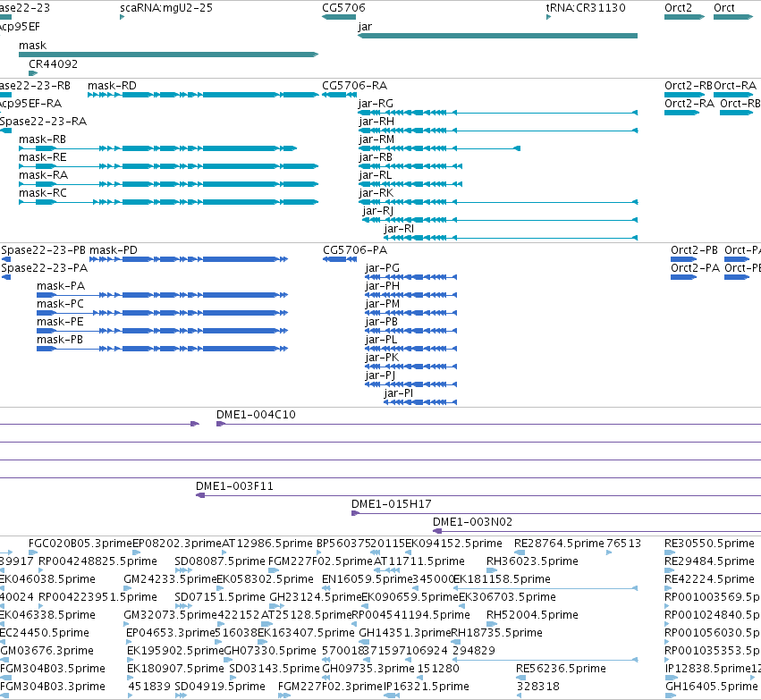Select the jar-PL protein label
Image resolution: width=761 pixels, height=700 pixels.
(x=381, y=340)
